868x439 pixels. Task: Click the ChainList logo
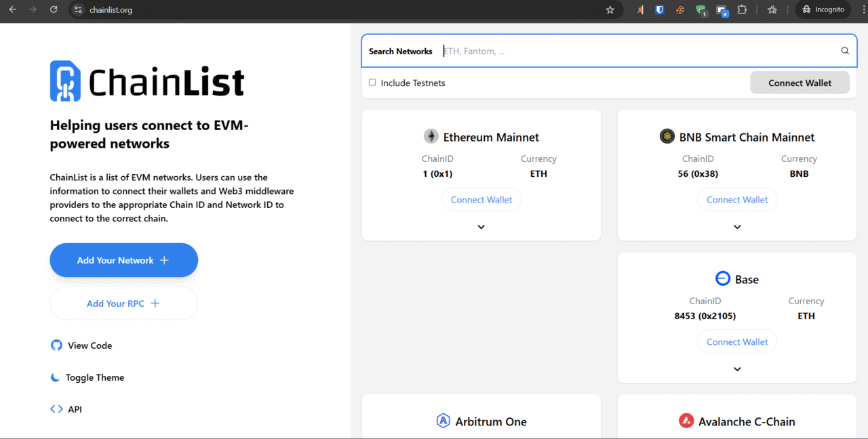pos(147,81)
